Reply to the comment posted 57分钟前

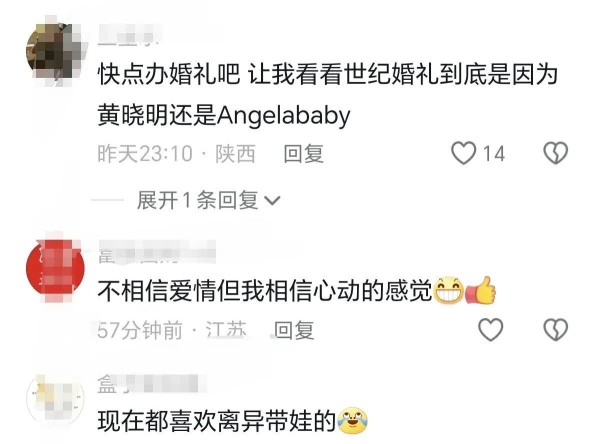pyautogui.click(x=294, y=330)
